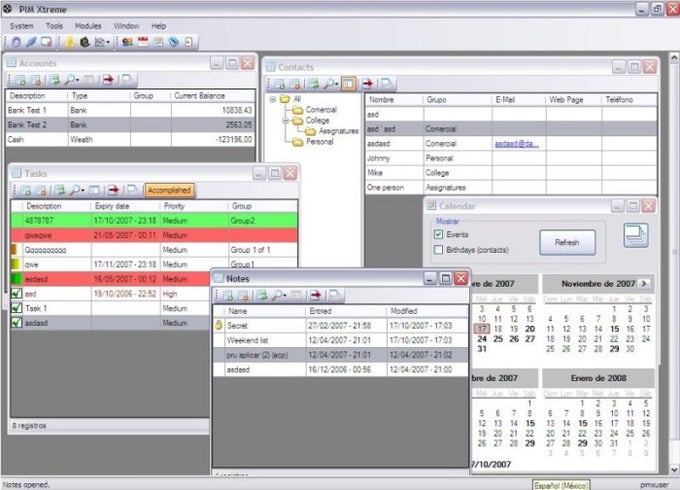Click green refresh icon in Notes toolbar
This screenshot has width=680, height=490.
(262, 296)
